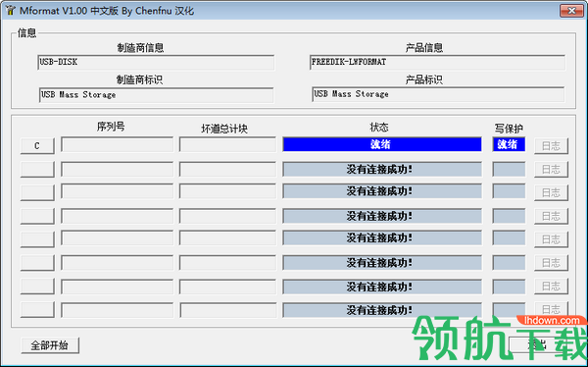Click the 产品信息 label
The width and height of the screenshot is (588, 367).
pyautogui.click(x=424, y=48)
